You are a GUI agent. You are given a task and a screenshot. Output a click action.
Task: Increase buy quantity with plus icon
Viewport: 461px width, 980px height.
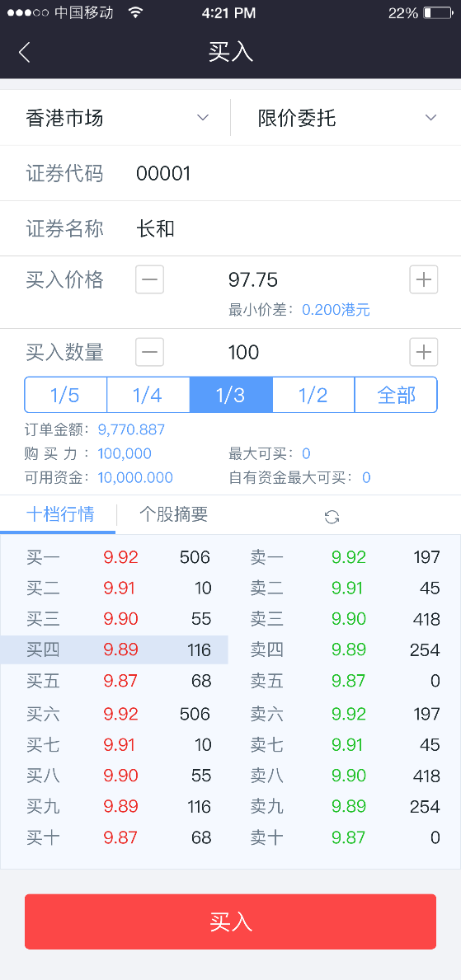[423, 352]
